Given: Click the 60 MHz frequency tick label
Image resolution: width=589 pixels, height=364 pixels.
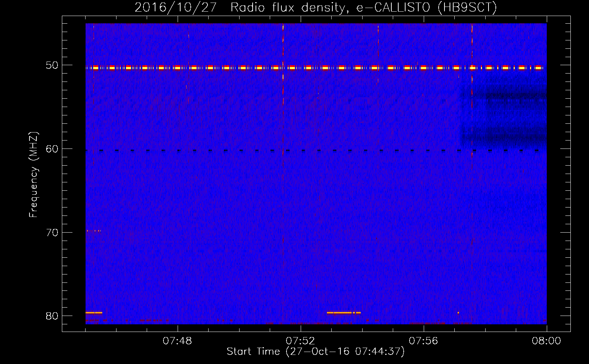Looking at the screenshot, I should point(52,149).
